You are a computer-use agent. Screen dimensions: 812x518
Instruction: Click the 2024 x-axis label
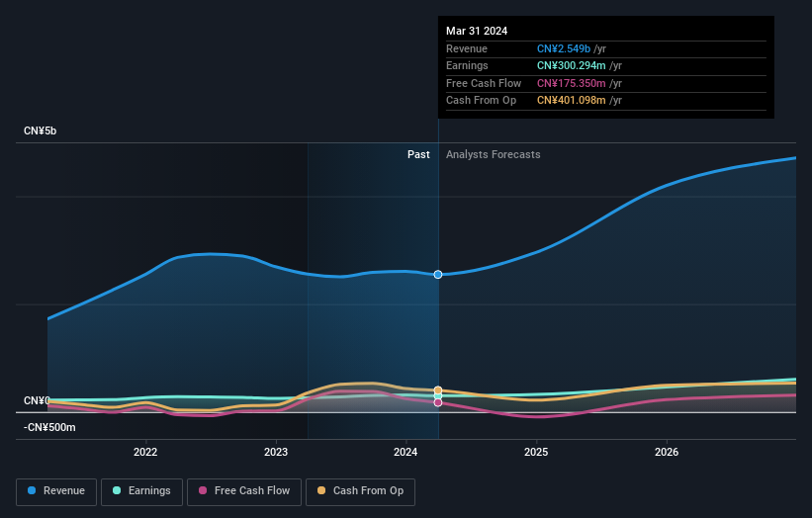[x=406, y=452]
